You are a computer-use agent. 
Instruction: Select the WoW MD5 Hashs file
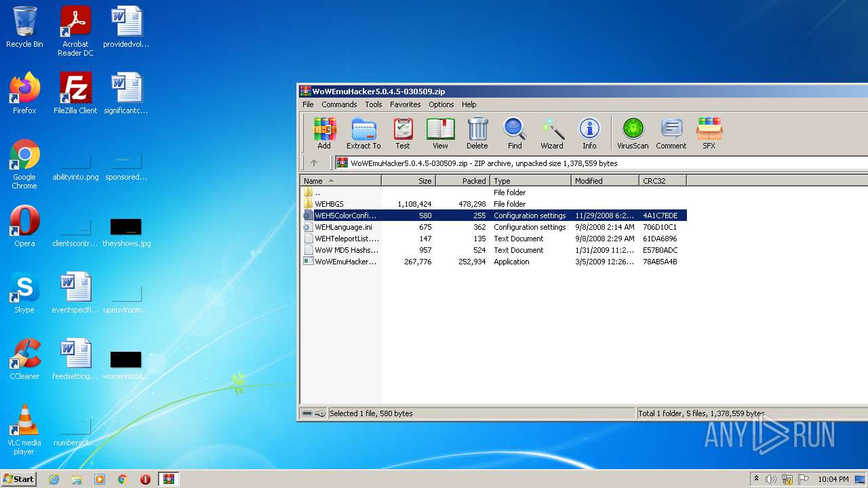click(494, 250)
